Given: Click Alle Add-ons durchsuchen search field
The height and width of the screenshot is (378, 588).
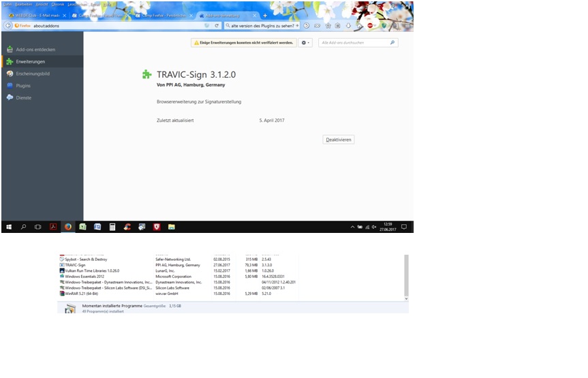Looking at the screenshot, I should [358, 42].
